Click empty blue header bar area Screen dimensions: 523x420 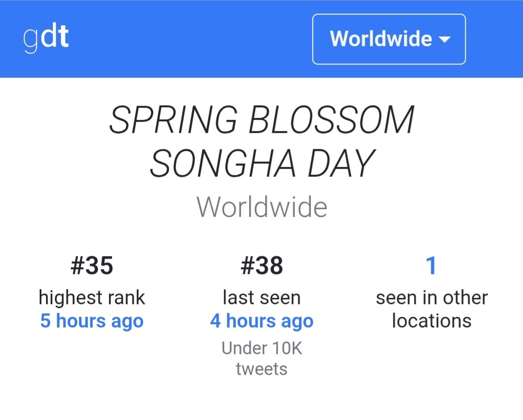194,39
